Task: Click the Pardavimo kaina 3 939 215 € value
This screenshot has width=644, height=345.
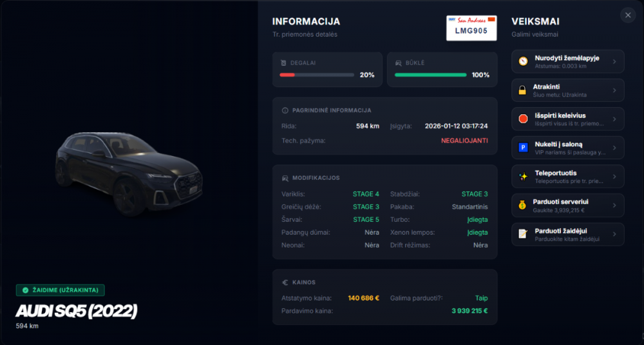Action: pyautogui.click(x=470, y=311)
